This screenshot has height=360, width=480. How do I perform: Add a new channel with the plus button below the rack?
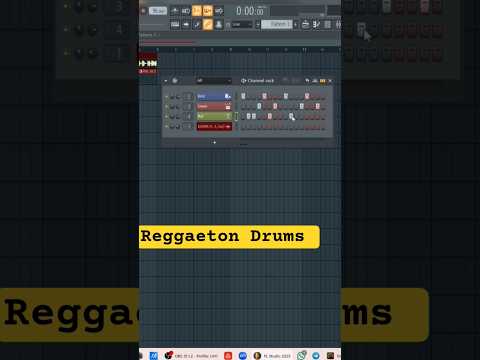[214, 142]
